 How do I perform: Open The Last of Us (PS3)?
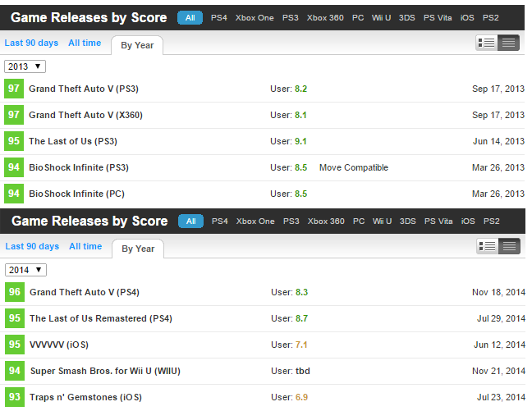73,141
